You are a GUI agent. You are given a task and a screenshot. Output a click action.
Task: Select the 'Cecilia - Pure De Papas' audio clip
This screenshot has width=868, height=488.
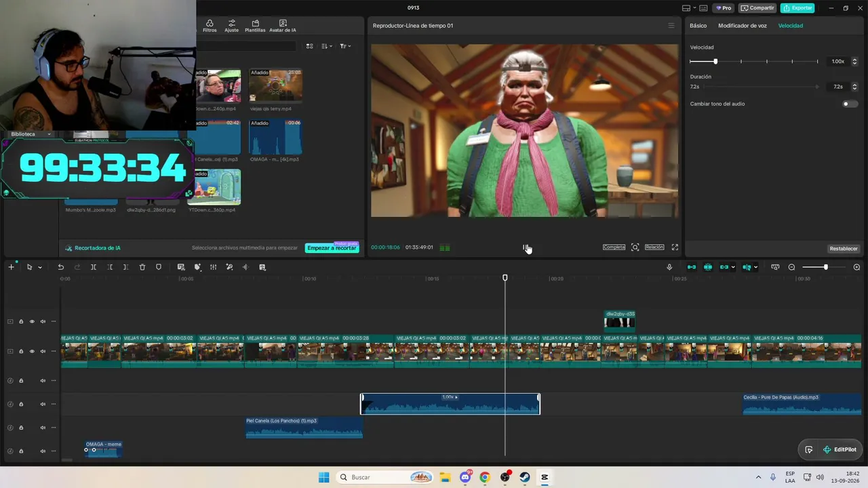(x=802, y=404)
